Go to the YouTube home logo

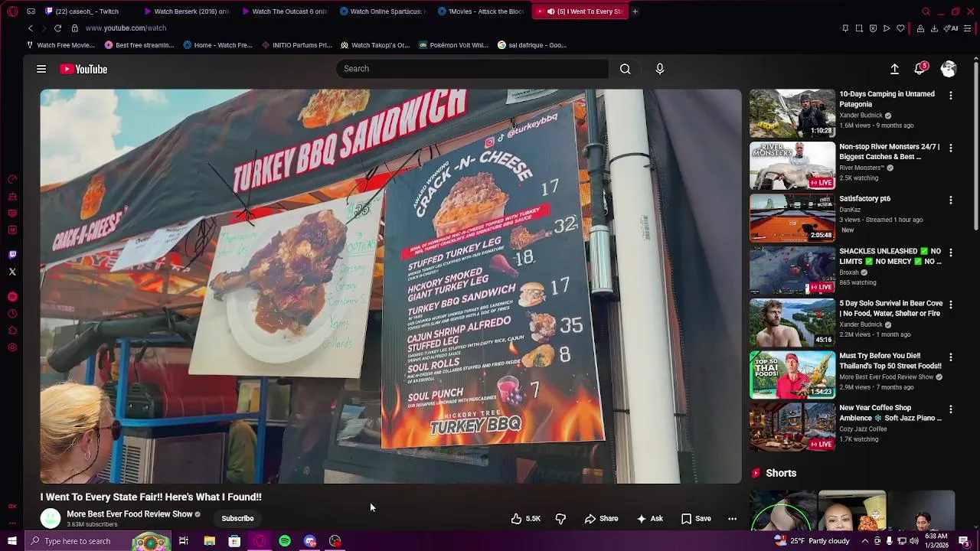tap(84, 69)
